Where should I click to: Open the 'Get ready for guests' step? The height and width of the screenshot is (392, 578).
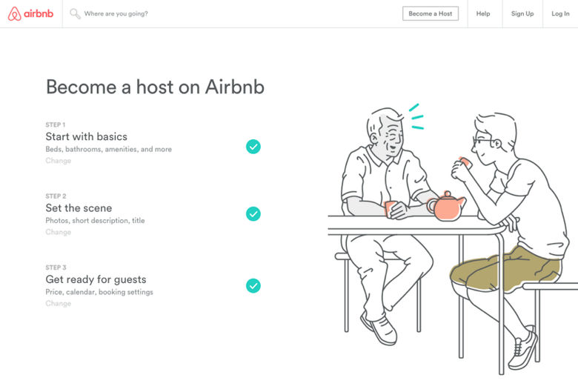tap(96, 279)
